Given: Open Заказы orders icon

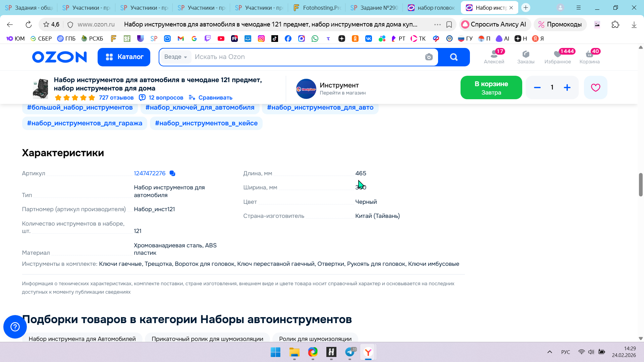Looking at the screenshot, I should (526, 57).
